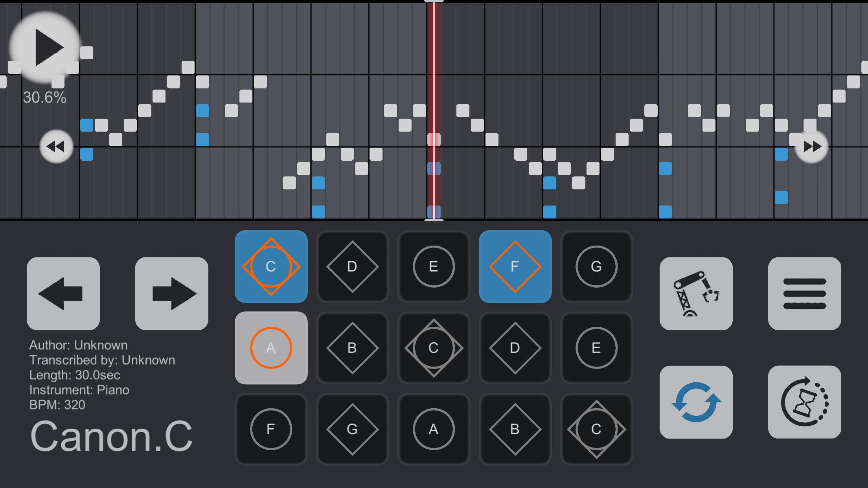Open the robot arm auto-play tool
This screenshot has width=868, height=488.
[x=696, y=294]
